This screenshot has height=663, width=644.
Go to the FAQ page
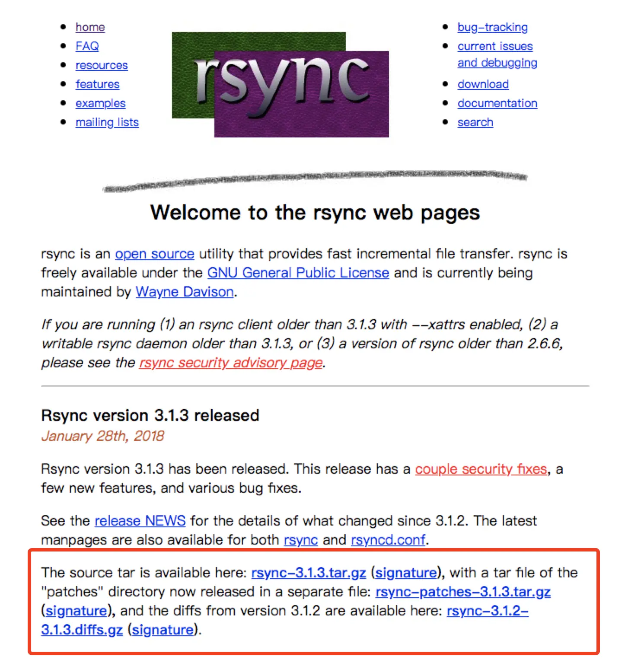click(x=87, y=46)
